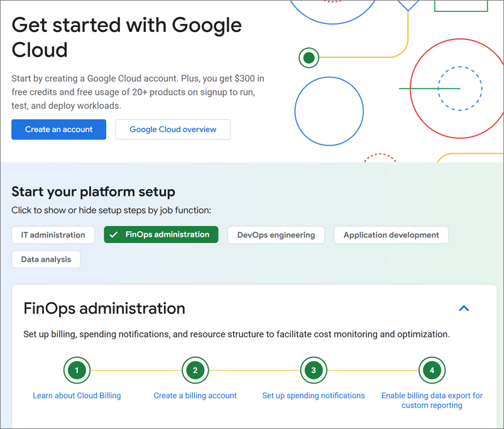The image size is (504, 429).
Task: Click the Create an account button
Action: pos(59,129)
